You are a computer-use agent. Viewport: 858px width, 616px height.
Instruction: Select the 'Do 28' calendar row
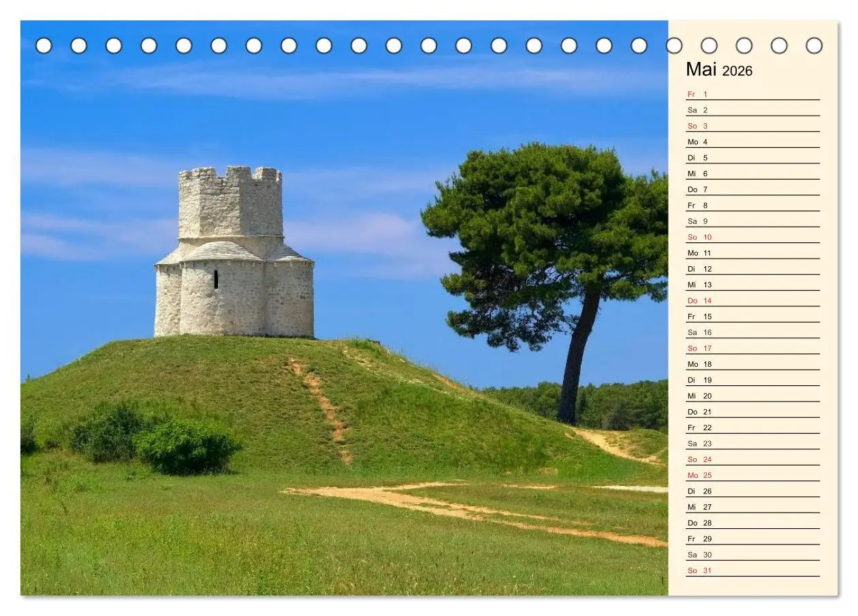coord(752,523)
